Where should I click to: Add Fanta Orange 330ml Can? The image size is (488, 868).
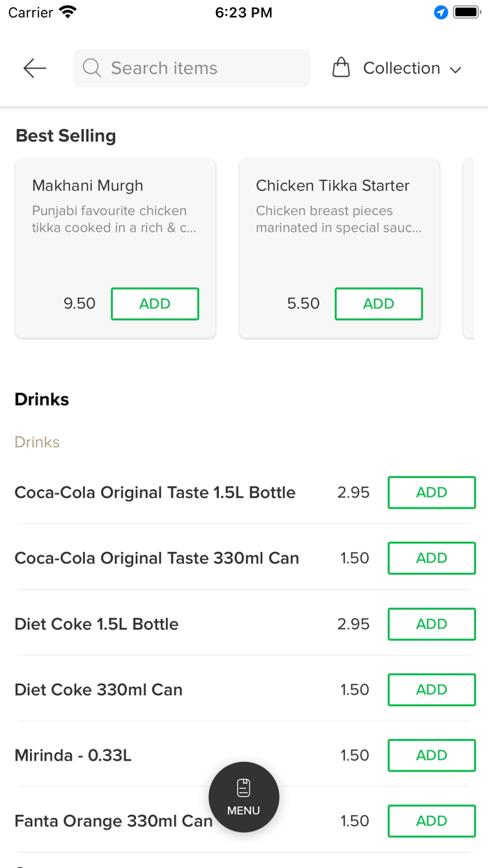[x=432, y=821]
